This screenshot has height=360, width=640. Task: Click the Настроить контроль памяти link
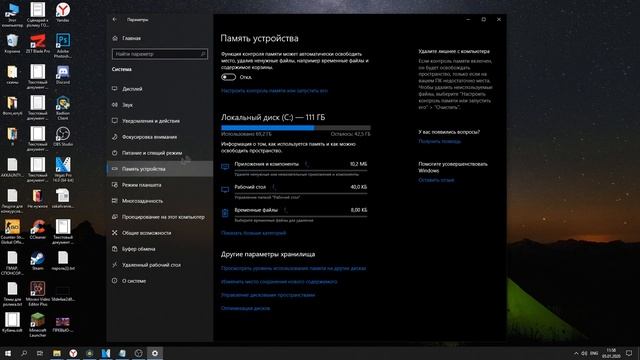(274, 91)
